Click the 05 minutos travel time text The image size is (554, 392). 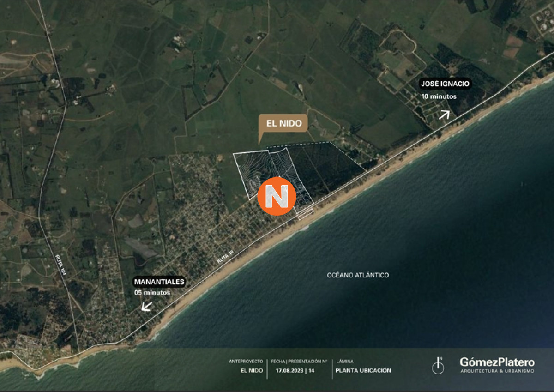pos(152,293)
